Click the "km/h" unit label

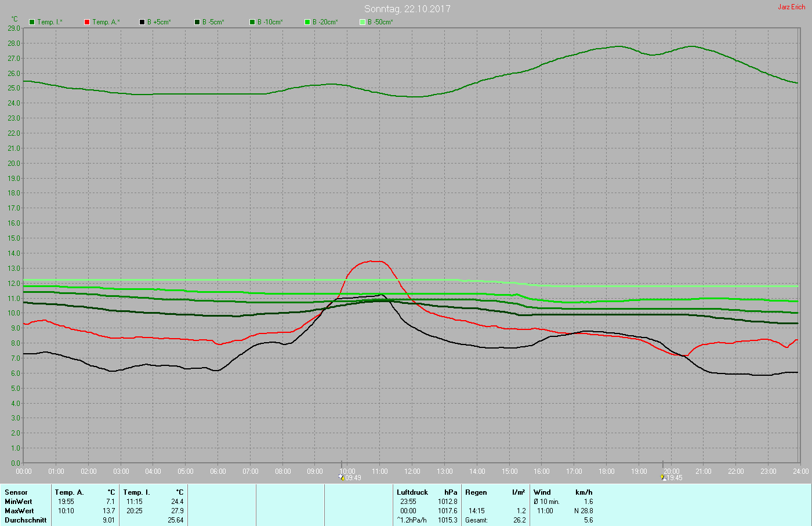[x=584, y=492]
